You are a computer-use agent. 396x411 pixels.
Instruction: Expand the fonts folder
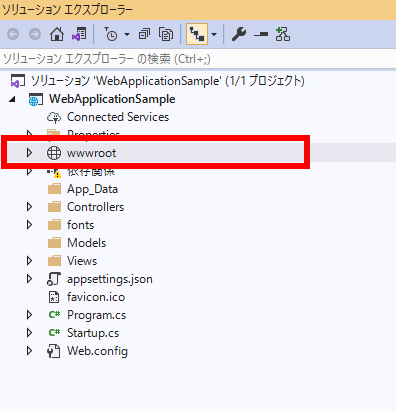pyautogui.click(x=29, y=225)
